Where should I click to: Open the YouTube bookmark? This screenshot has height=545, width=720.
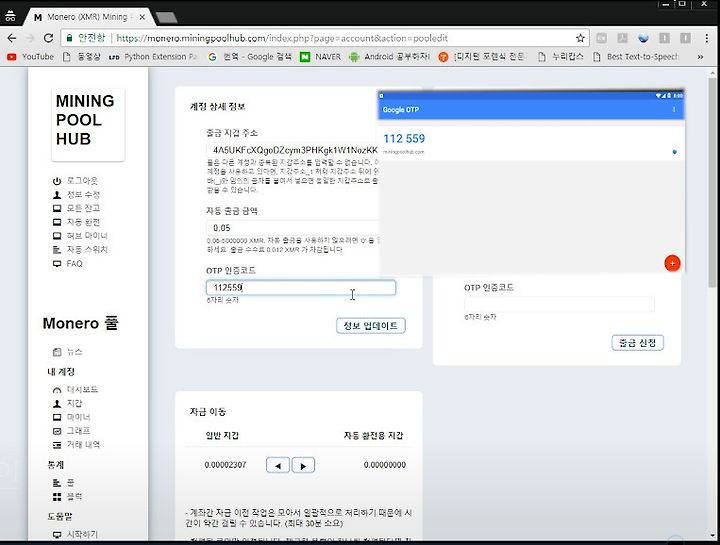point(31,56)
